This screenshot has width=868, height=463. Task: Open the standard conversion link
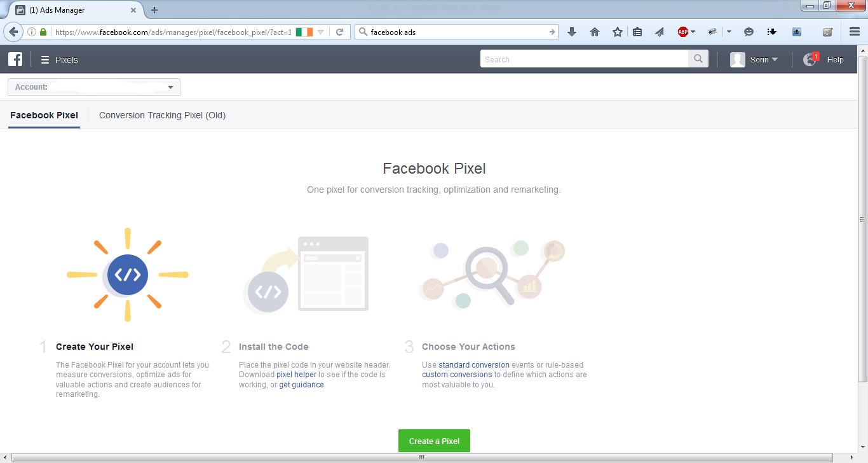(474, 365)
